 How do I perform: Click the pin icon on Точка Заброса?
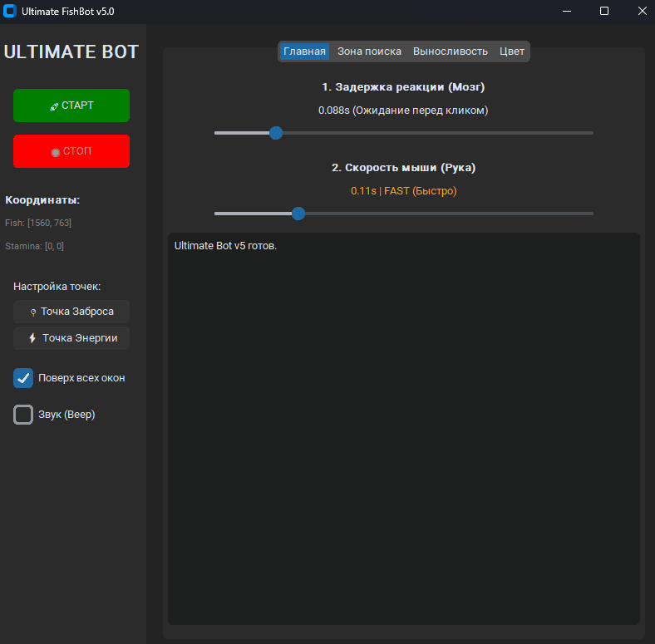[33, 312]
